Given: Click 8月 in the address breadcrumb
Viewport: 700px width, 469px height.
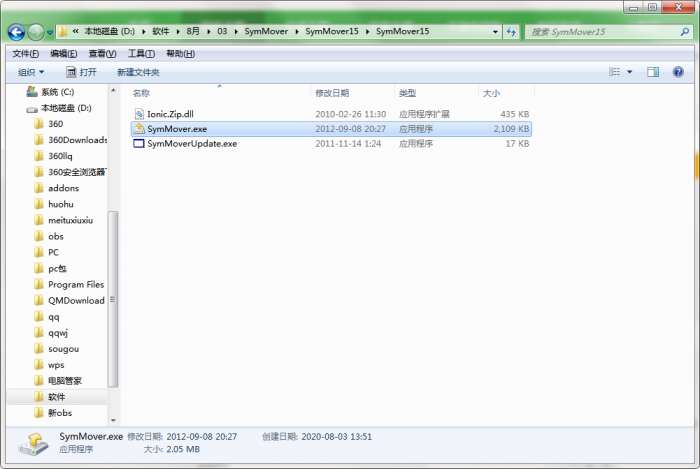Looking at the screenshot, I should coord(193,32).
